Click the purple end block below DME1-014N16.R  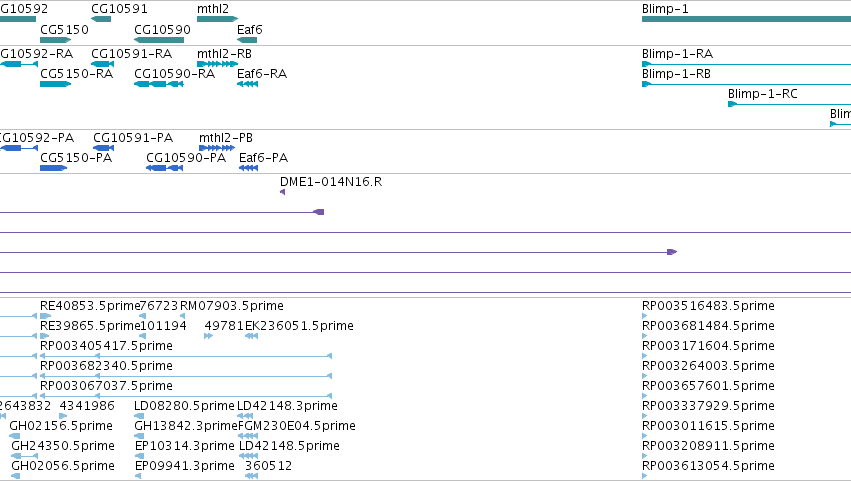click(319, 212)
